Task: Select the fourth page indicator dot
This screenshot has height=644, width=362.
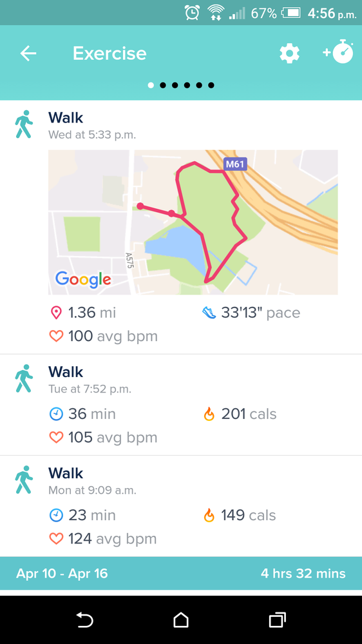Action: point(187,86)
